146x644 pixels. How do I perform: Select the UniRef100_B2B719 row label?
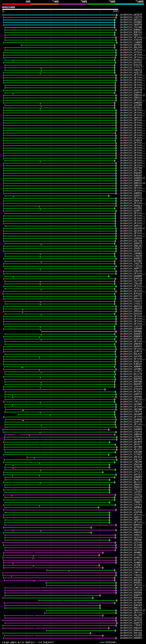pos(131,339)
